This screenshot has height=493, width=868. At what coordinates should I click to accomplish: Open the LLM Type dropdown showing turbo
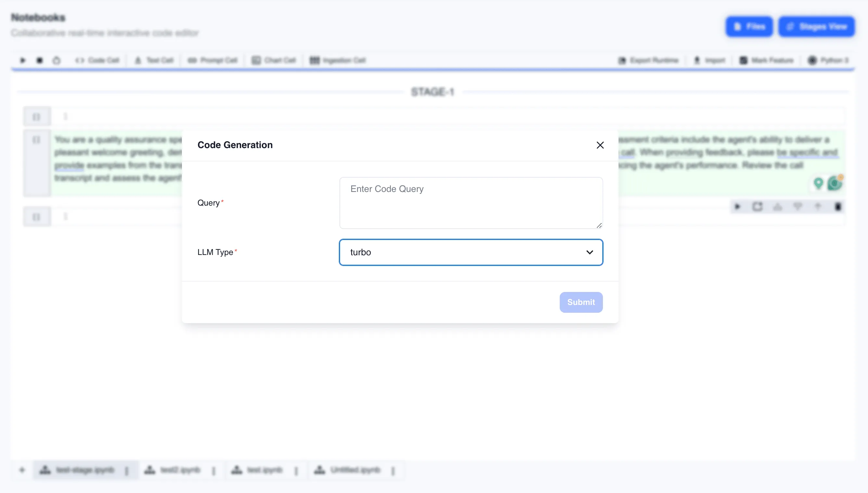471,252
